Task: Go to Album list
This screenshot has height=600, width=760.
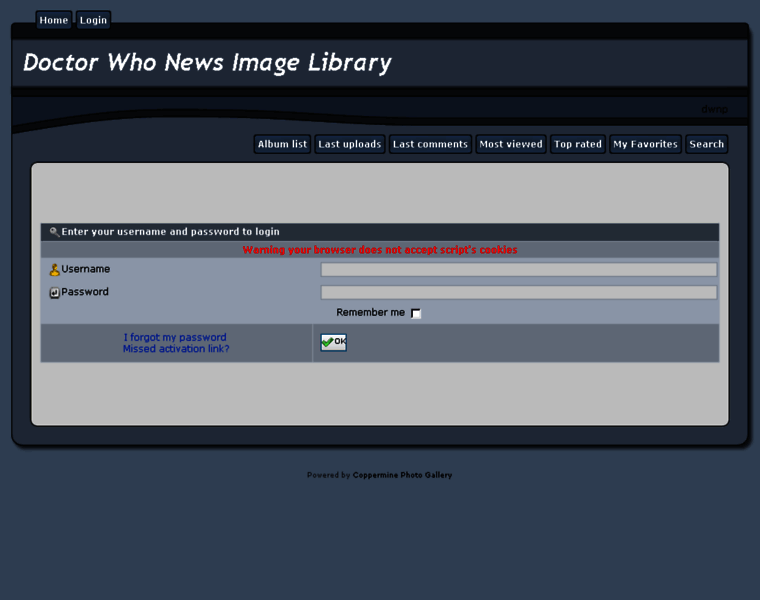Action: click(x=282, y=144)
